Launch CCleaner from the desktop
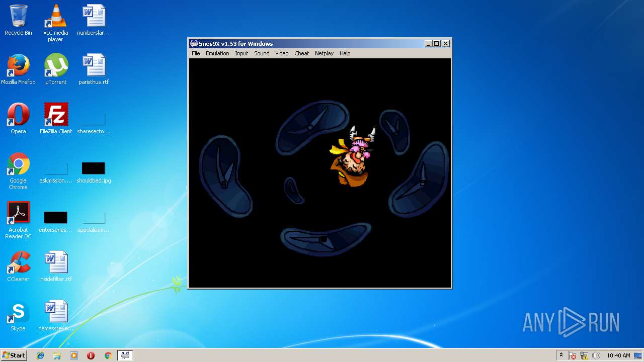Screen dimensions: 644x362 [x=18, y=266]
